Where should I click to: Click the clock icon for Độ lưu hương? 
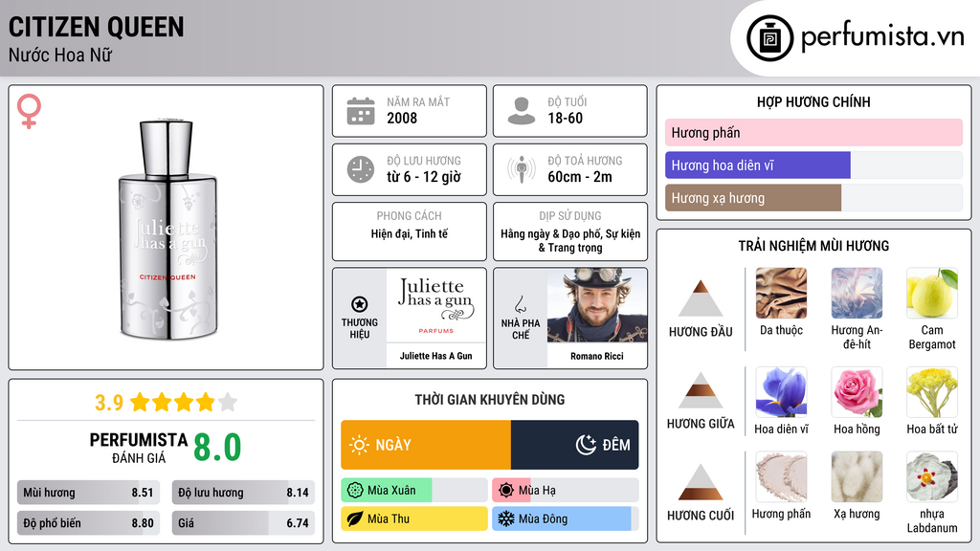pos(361,169)
